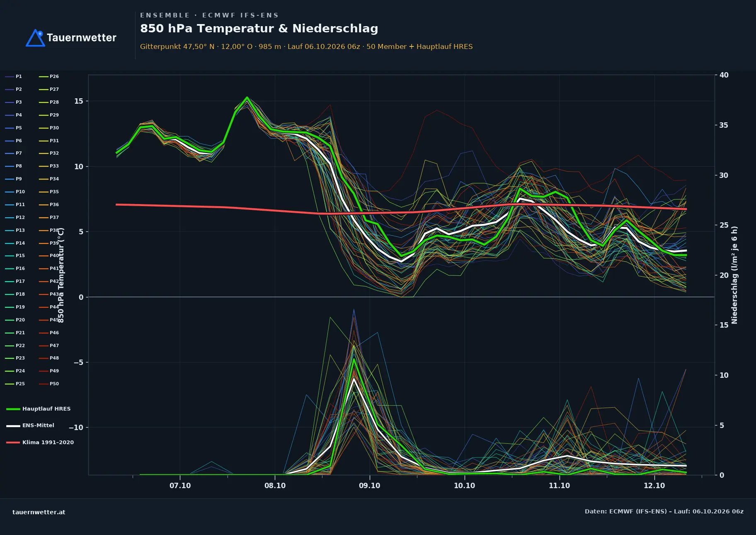This screenshot has width=756, height=535.
Task: Click the −5 temperature axis tick
Action: click(78, 362)
